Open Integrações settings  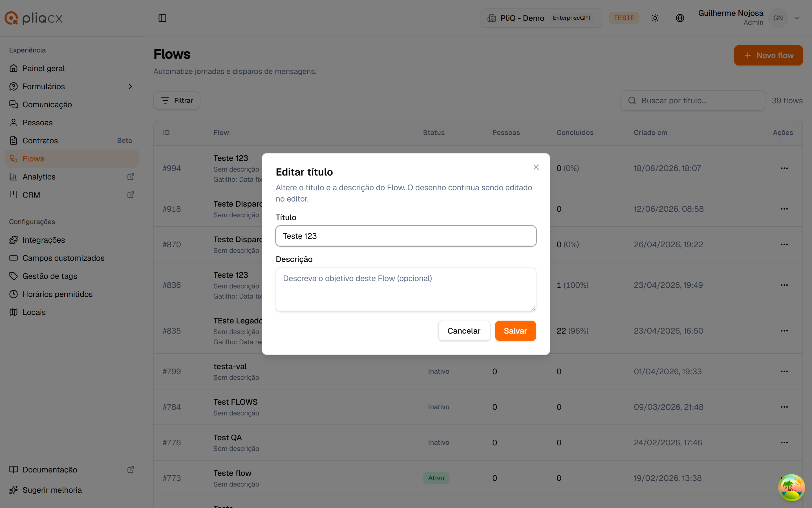pyautogui.click(x=72, y=240)
